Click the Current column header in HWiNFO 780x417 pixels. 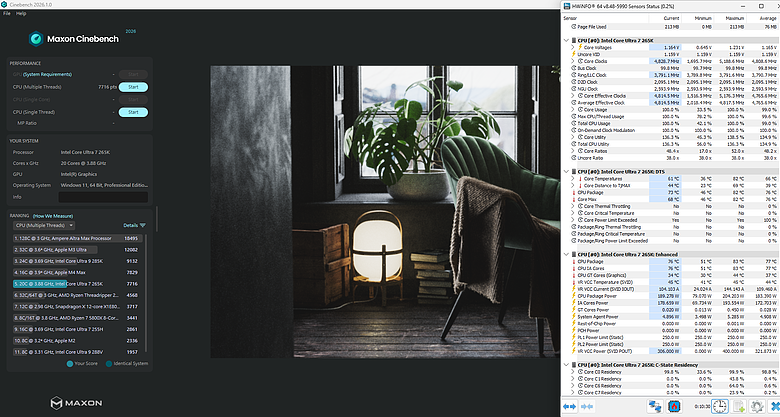pos(672,18)
